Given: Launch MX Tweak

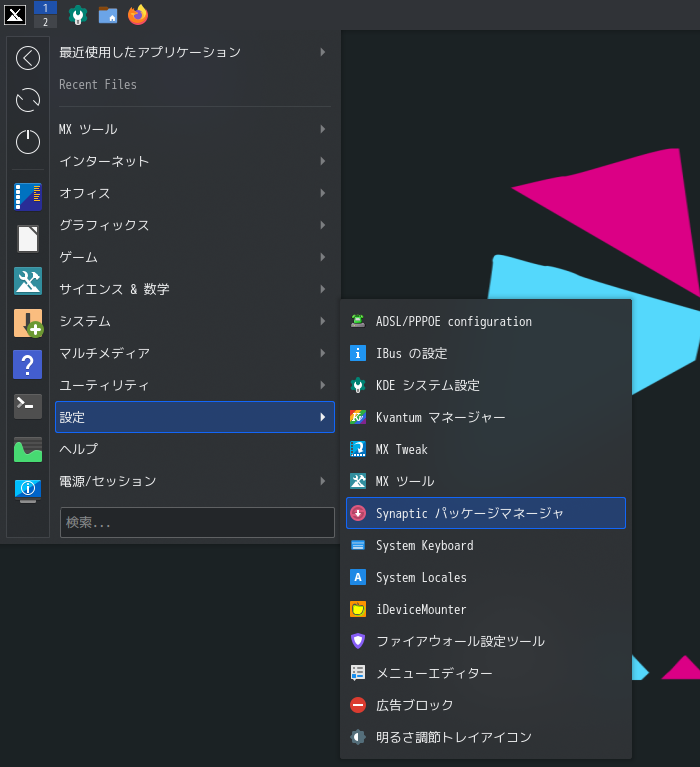Looking at the screenshot, I should [x=486, y=449].
